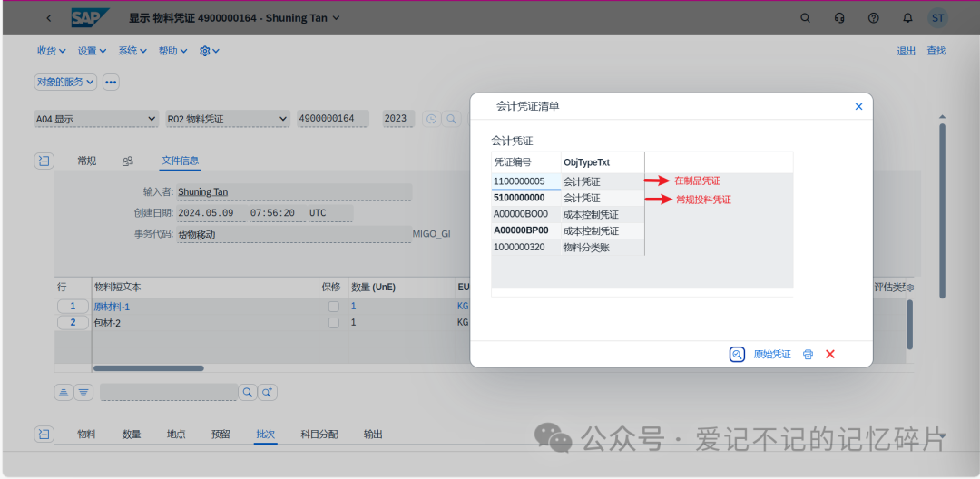Collapse header data with icon left of 常规
Image resolution: width=980 pixels, height=479 pixels.
(44, 161)
